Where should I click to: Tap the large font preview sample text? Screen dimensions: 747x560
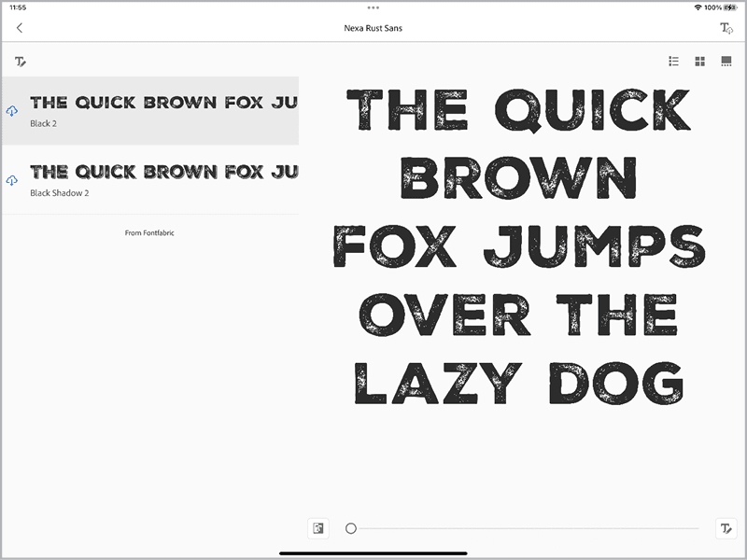[x=519, y=246]
